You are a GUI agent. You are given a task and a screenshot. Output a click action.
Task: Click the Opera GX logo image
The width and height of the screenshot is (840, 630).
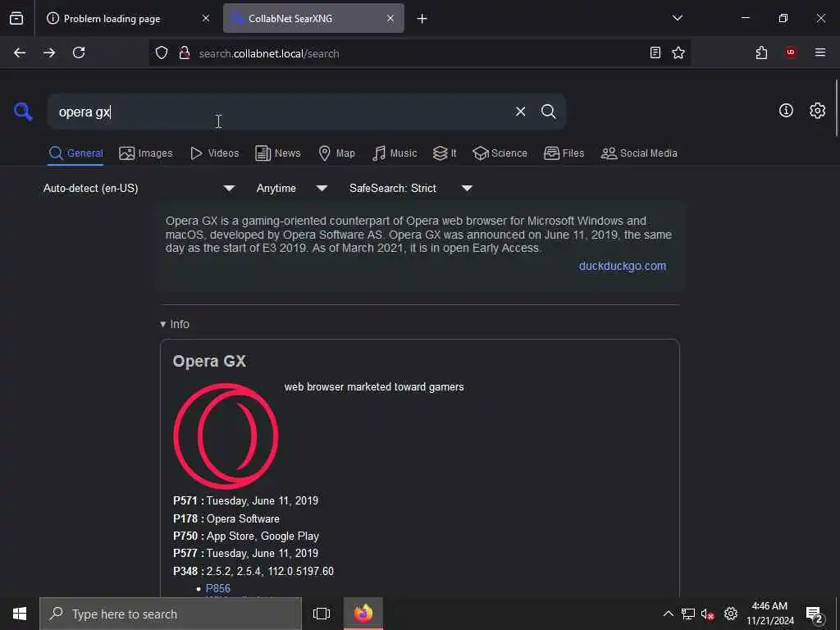(x=226, y=436)
